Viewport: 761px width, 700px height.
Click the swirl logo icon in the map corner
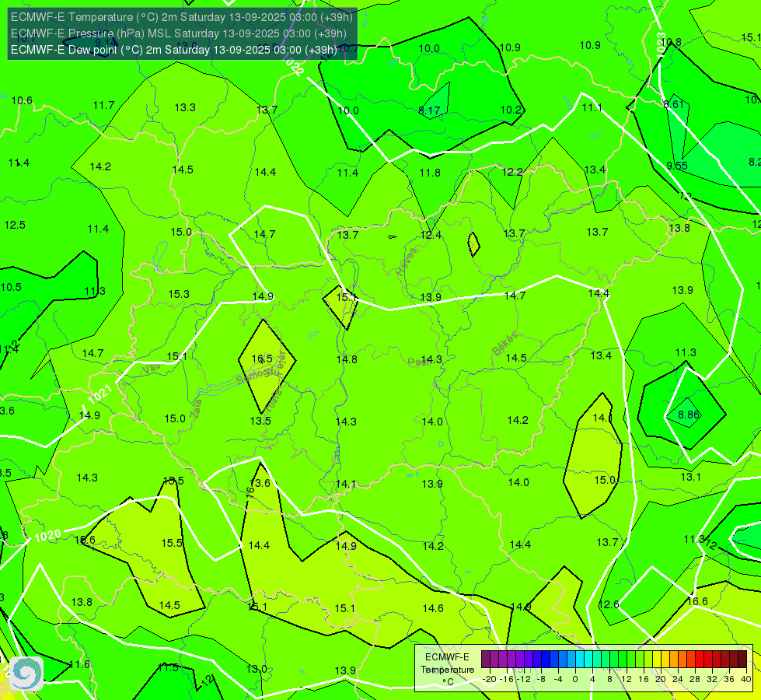(26, 674)
